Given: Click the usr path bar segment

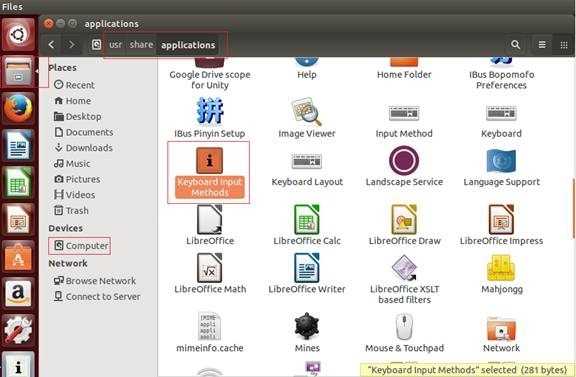Looking at the screenshot, I should click(115, 45).
